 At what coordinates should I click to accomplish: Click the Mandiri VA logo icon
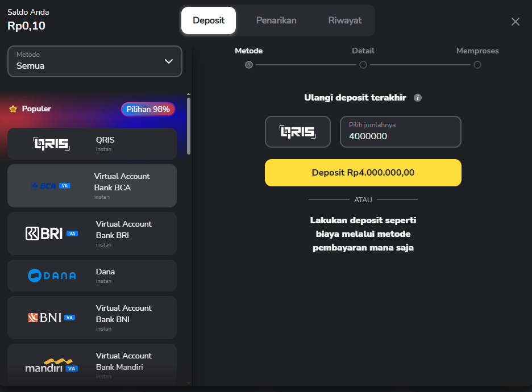[x=52, y=365]
